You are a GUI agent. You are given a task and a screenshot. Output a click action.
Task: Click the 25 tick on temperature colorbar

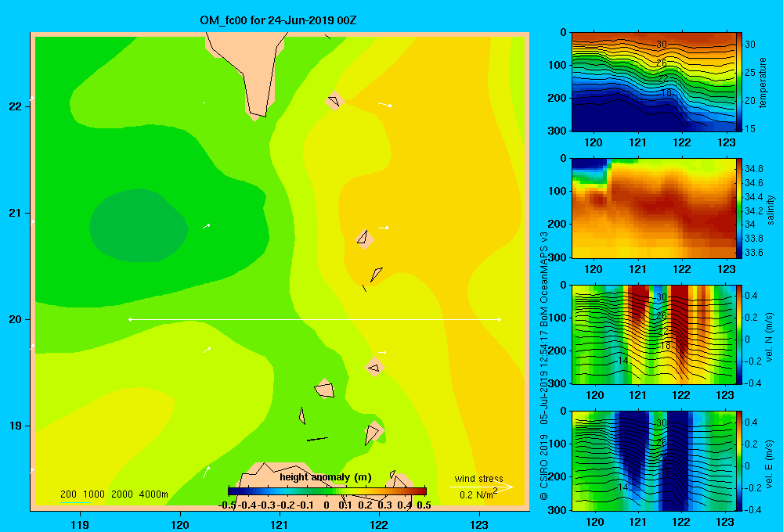pos(750,72)
